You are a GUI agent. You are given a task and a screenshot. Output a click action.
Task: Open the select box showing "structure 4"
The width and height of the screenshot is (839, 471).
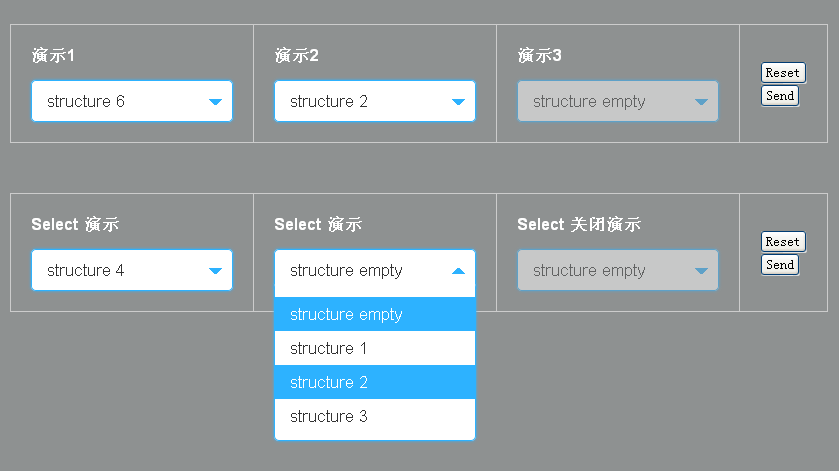click(x=120, y=270)
